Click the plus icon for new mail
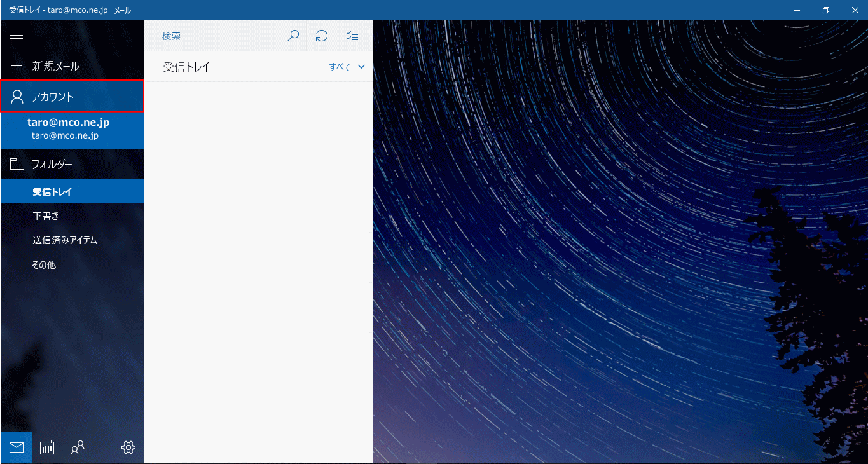 (x=17, y=66)
